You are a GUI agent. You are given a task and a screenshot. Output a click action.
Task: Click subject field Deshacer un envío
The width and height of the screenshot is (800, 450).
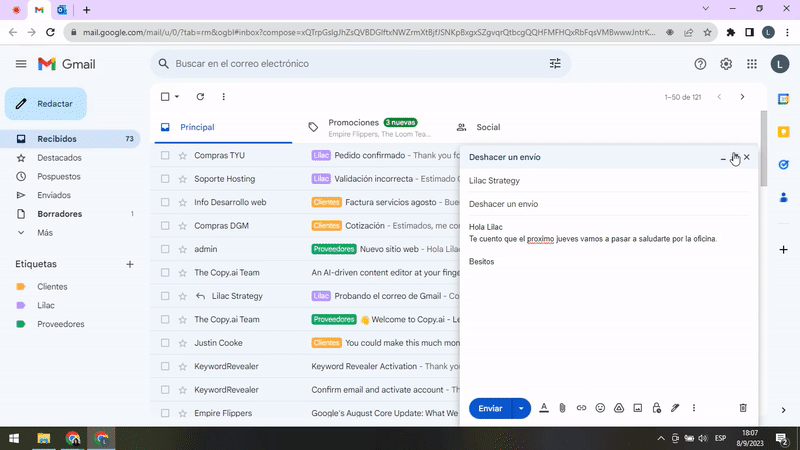pos(609,204)
